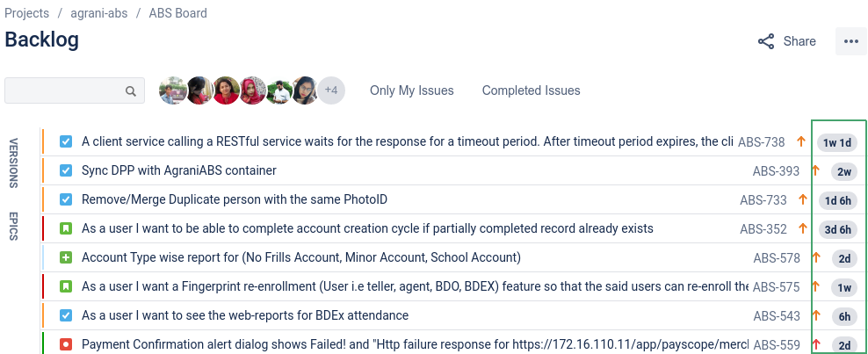Toggle the Only My Issues filter

click(412, 90)
